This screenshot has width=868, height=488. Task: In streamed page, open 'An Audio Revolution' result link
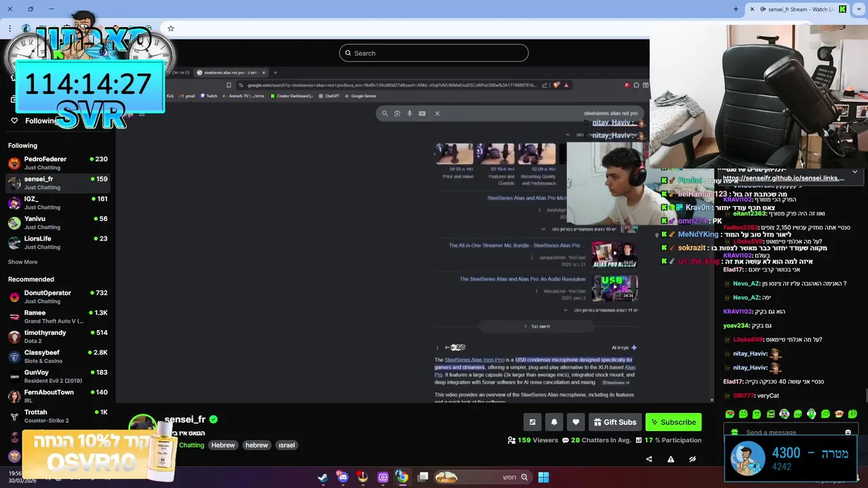[x=522, y=279]
